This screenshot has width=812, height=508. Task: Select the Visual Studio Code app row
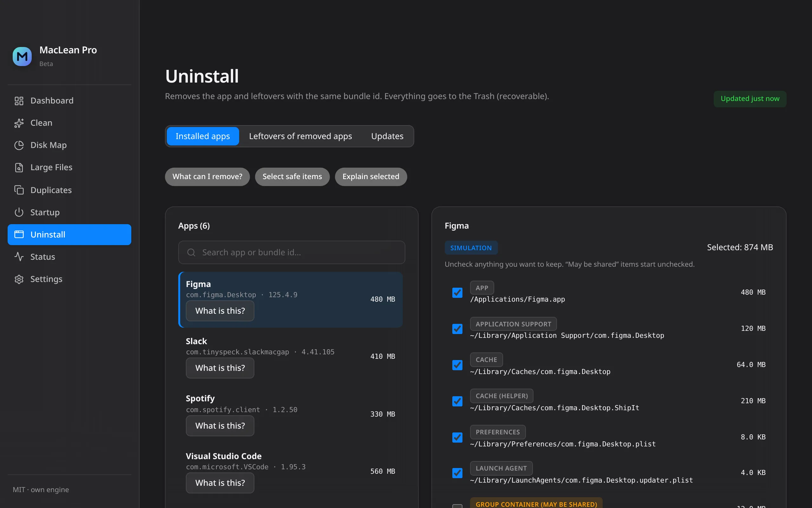291,472
